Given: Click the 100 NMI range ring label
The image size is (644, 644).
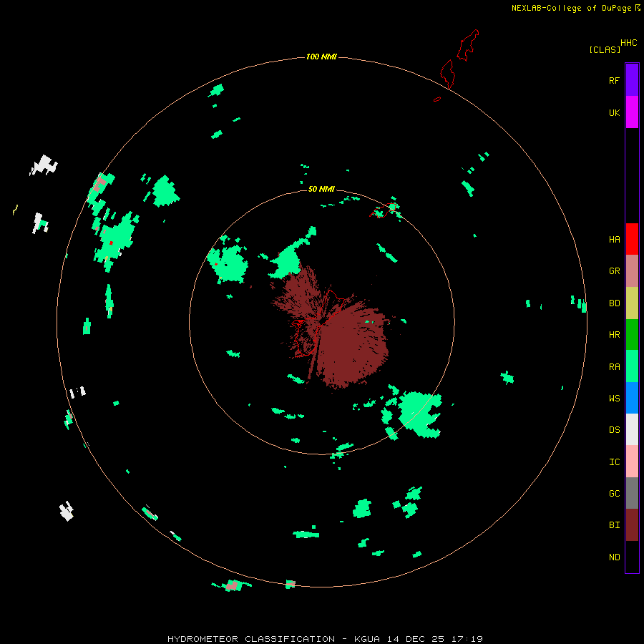Looking at the screenshot, I should [321, 57].
